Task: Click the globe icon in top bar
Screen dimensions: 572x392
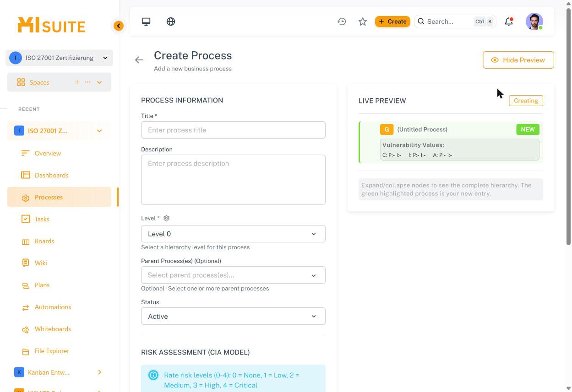Action: pyautogui.click(x=171, y=21)
